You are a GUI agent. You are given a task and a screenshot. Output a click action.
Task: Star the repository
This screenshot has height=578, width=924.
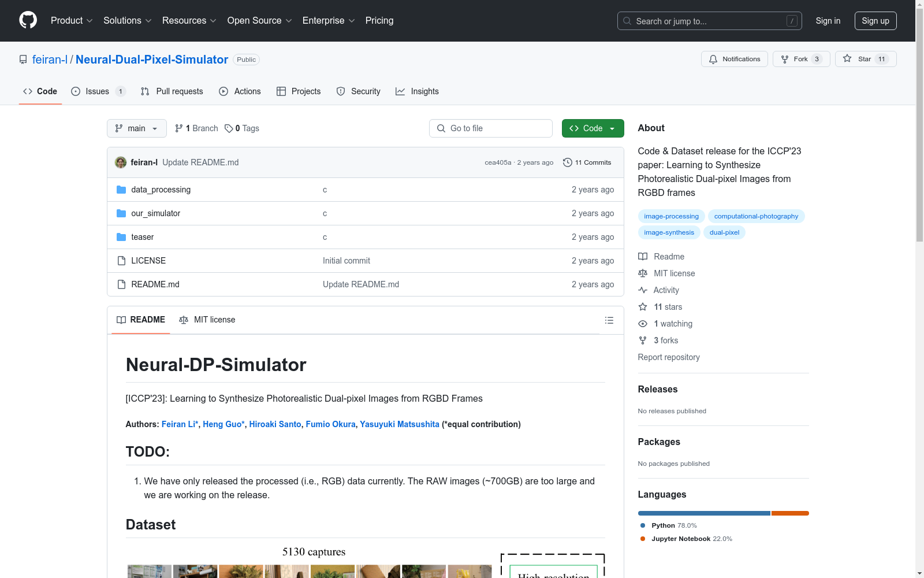pos(866,59)
